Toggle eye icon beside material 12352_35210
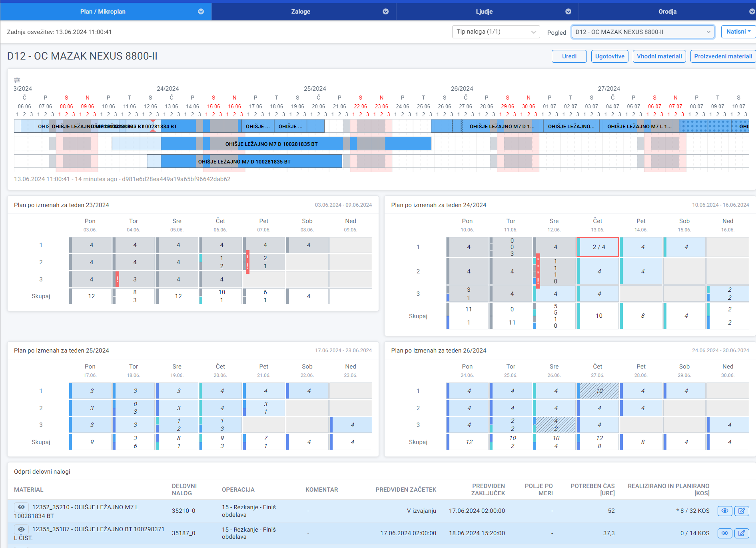The image size is (756, 548). click(x=22, y=507)
